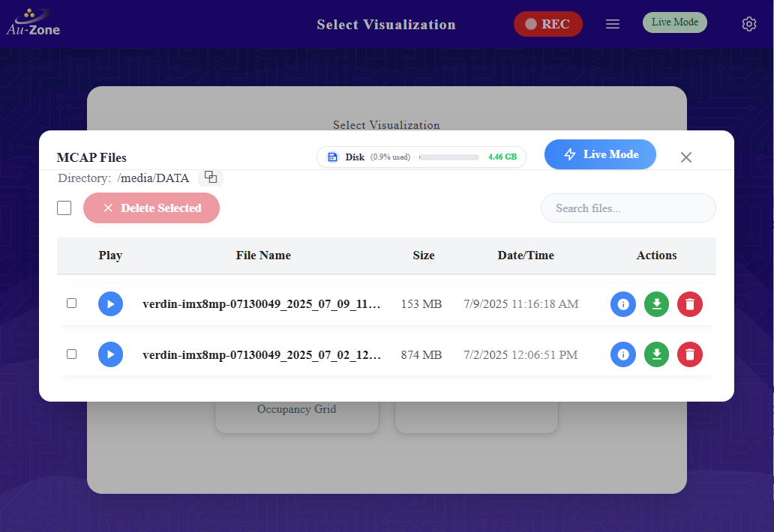Play the 153 MB MCAP file
Screen dimensions: 774x532
point(110,303)
